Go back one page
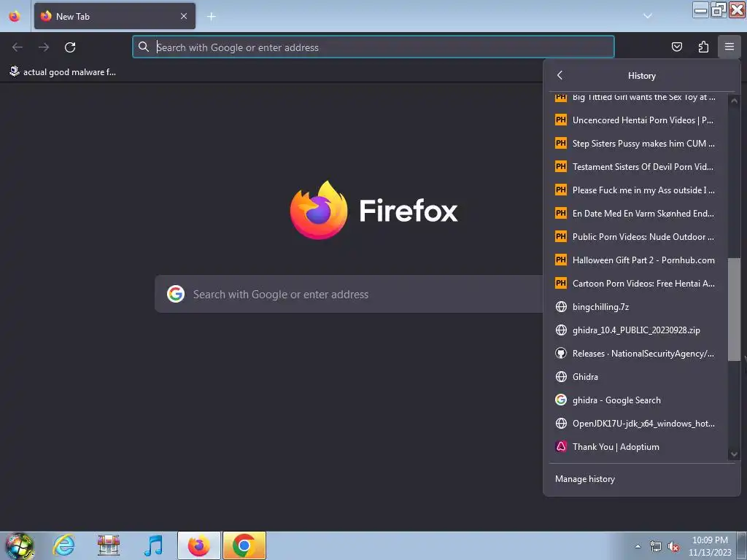 (18, 47)
